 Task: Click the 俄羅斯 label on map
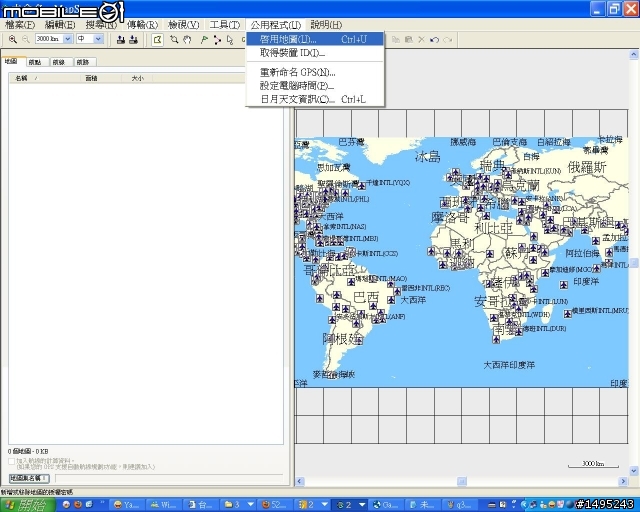[587, 167]
